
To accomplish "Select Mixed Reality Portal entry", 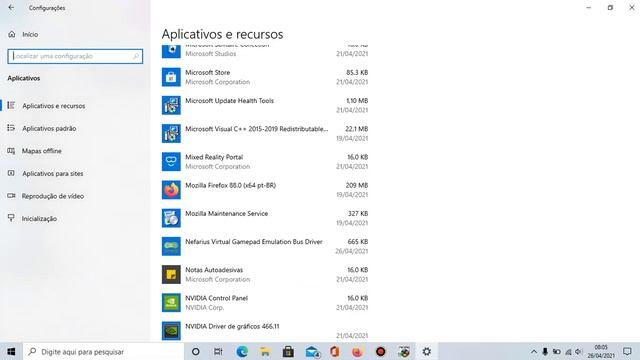I will pos(214,157).
